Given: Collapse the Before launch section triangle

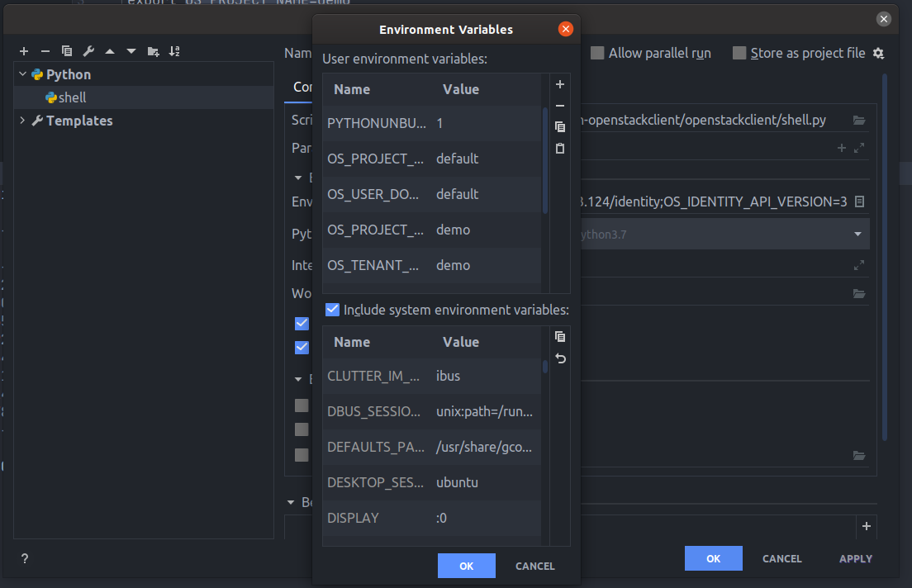Looking at the screenshot, I should (291, 502).
